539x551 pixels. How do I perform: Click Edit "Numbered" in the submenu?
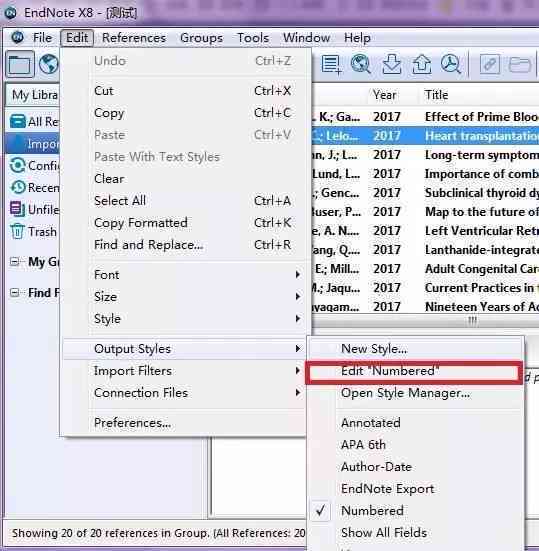415,371
